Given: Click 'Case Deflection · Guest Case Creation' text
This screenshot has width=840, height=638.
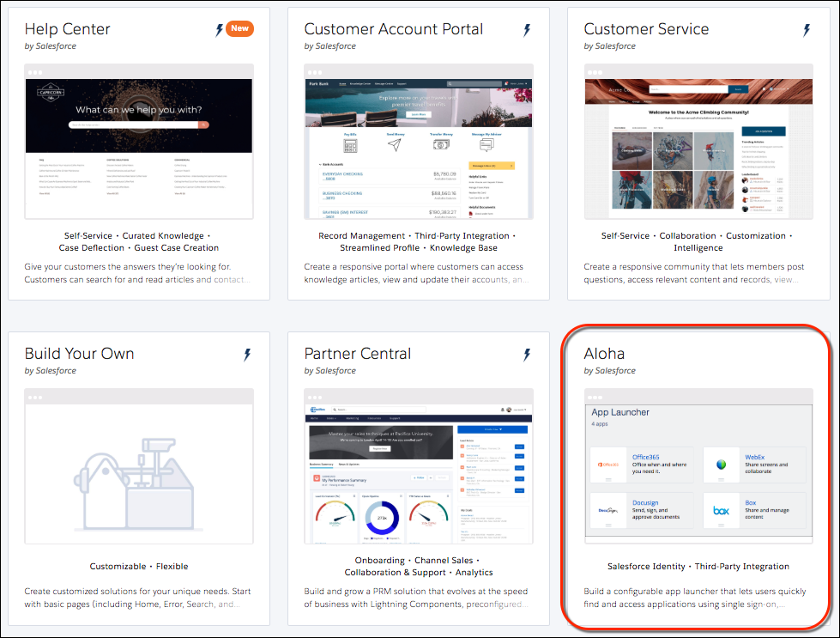Looking at the screenshot, I should click(139, 247).
